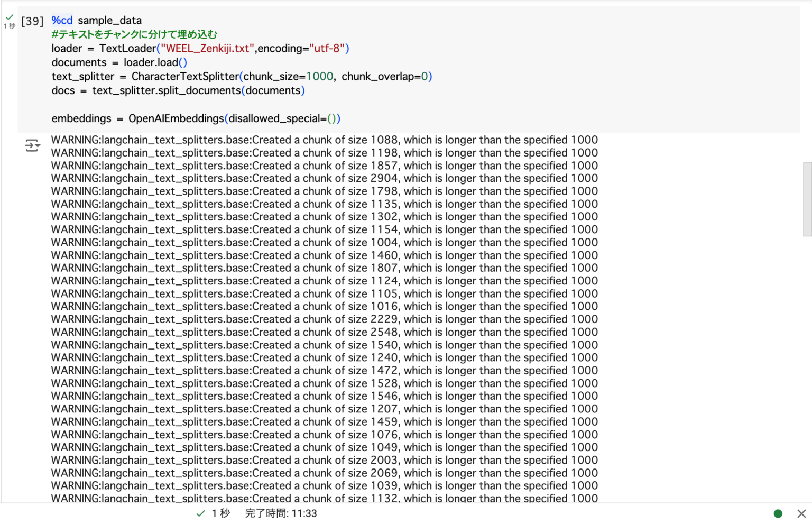
Task: Click the "1 秒" duration in status bar
Action: [221, 513]
